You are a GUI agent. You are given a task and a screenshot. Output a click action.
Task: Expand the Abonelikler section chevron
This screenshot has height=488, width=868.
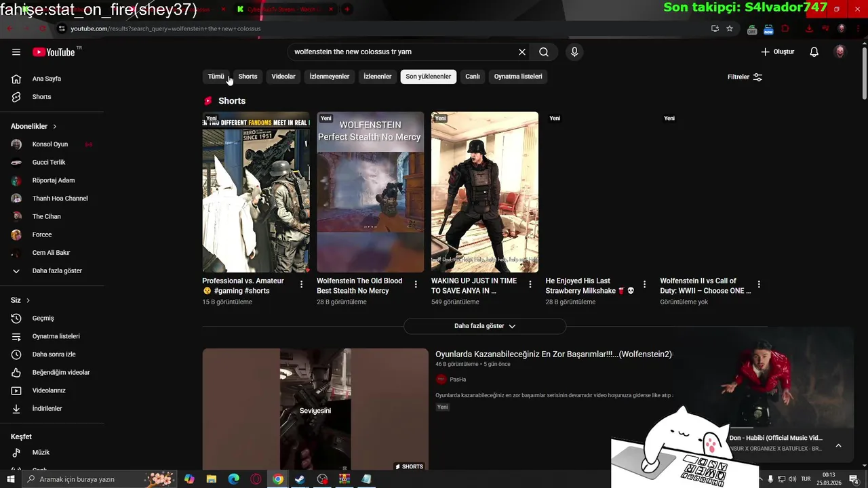55,127
